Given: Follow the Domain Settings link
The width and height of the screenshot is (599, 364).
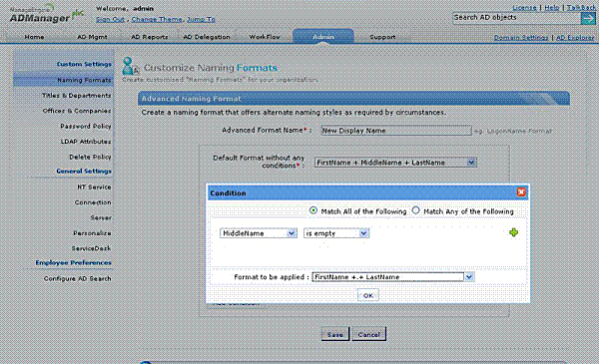Looking at the screenshot, I should tap(521, 37).
